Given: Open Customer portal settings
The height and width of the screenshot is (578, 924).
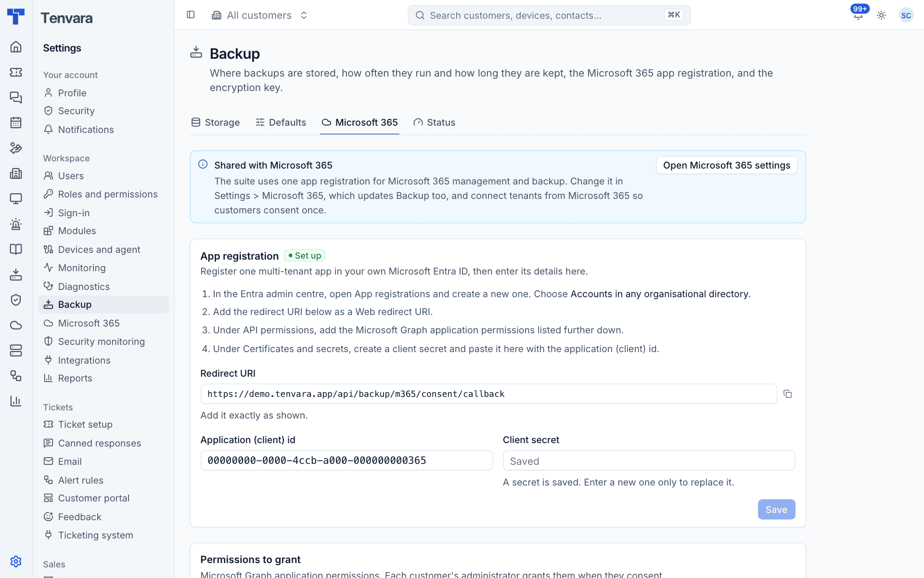Looking at the screenshot, I should pyautogui.click(x=103, y=498).
